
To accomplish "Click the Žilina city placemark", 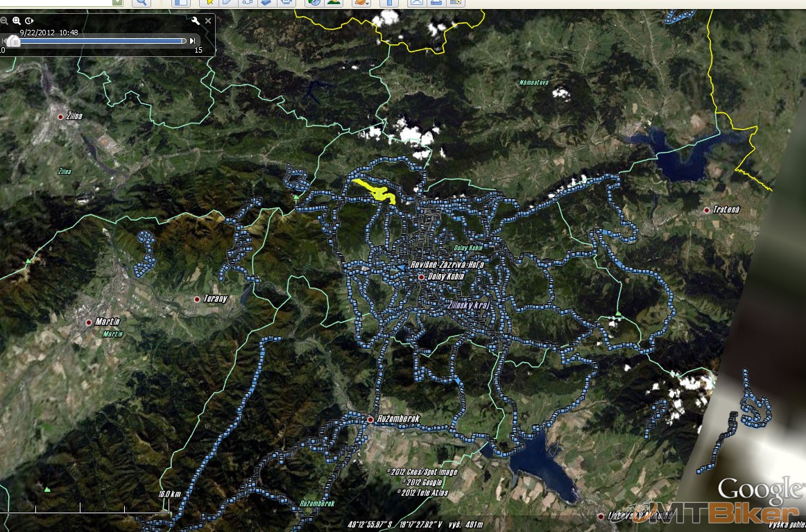I will point(61,117).
